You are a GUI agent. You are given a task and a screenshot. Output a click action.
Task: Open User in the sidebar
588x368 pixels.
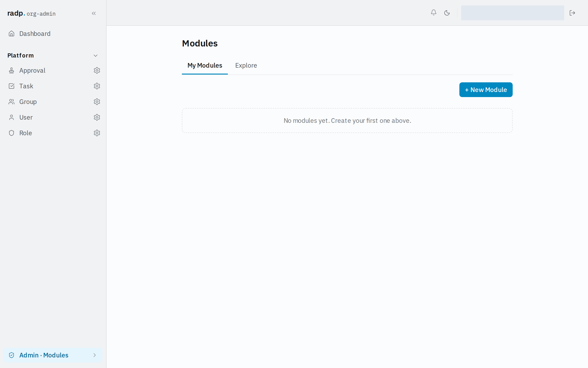pyautogui.click(x=26, y=117)
